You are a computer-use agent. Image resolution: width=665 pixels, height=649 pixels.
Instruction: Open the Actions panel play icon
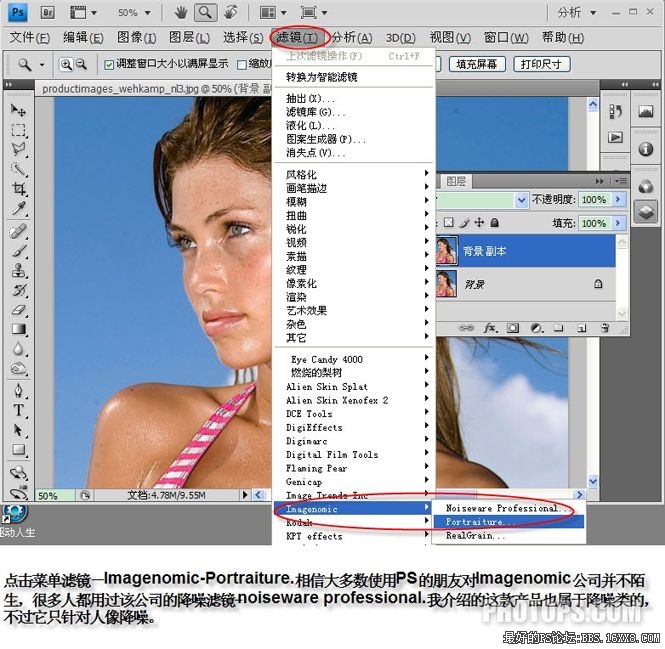[615, 137]
